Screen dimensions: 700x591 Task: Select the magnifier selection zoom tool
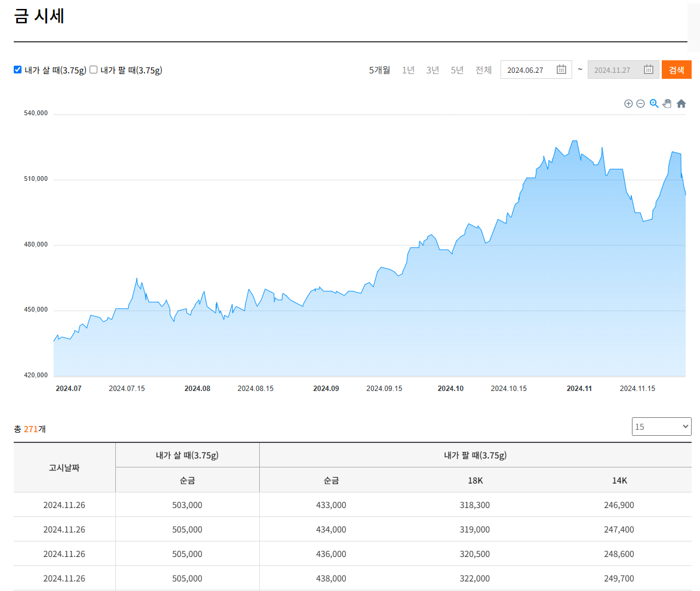coord(654,103)
